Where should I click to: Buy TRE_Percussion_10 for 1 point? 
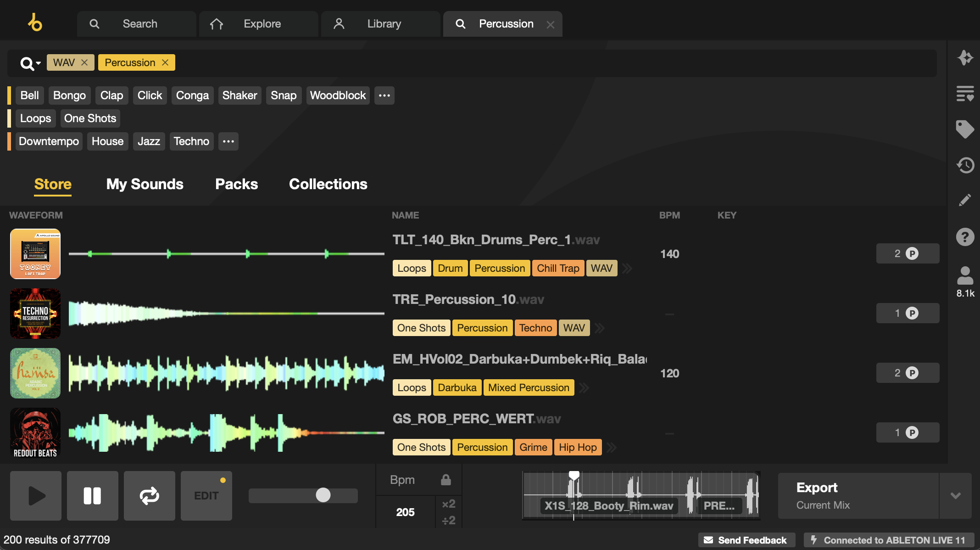(x=908, y=313)
